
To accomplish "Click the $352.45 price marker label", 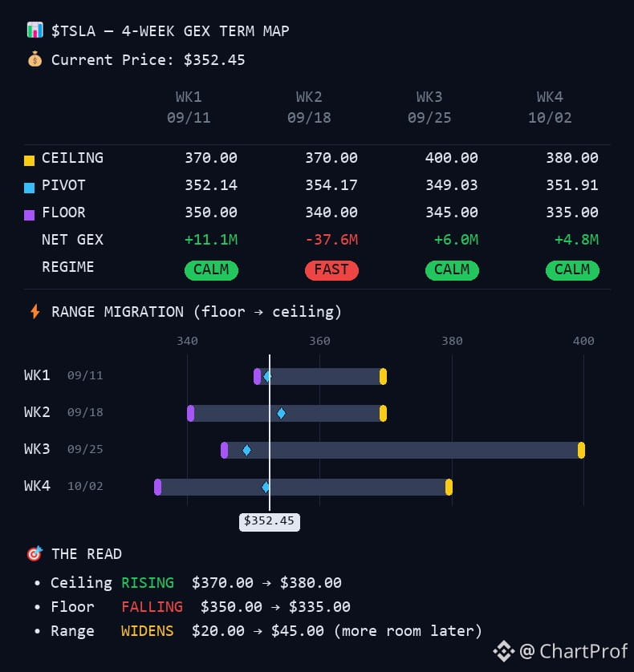I will [x=270, y=521].
